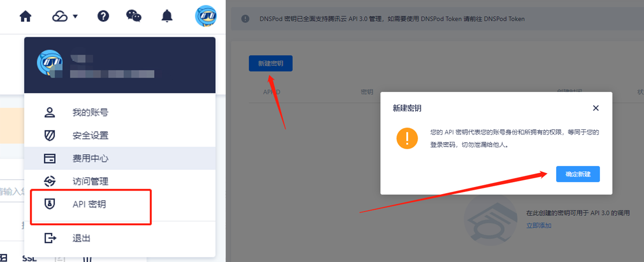Open WeChat contact icon

click(134, 16)
